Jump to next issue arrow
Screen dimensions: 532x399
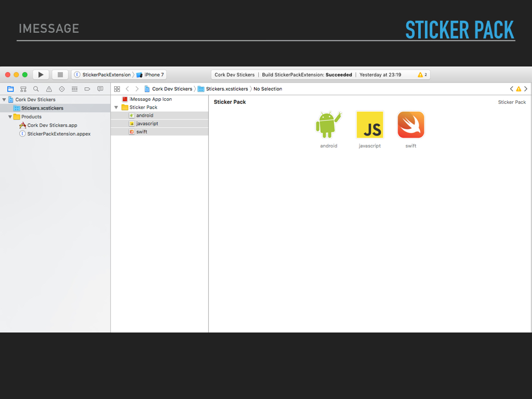[x=526, y=89]
